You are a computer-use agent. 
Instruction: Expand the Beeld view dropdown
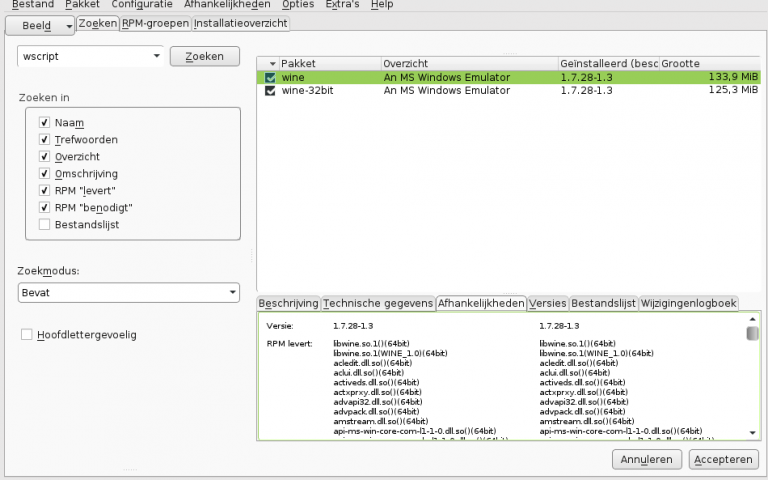tap(67, 25)
